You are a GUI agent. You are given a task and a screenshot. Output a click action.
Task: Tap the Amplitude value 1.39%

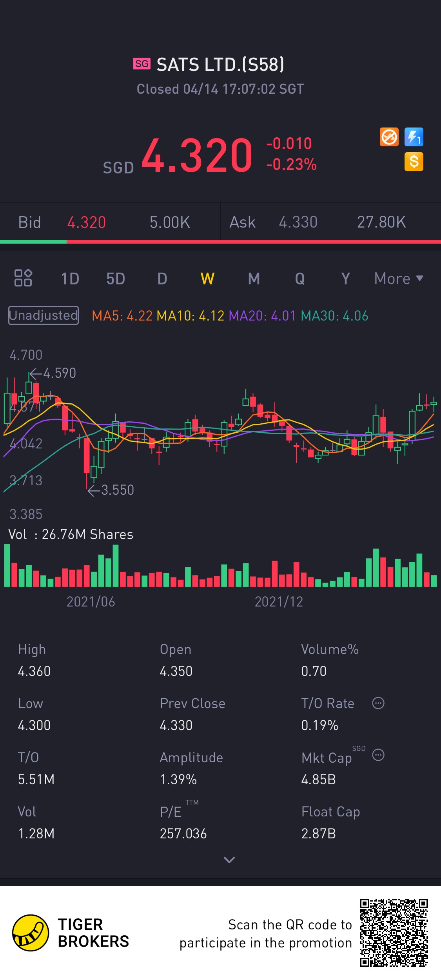(178, 780)
